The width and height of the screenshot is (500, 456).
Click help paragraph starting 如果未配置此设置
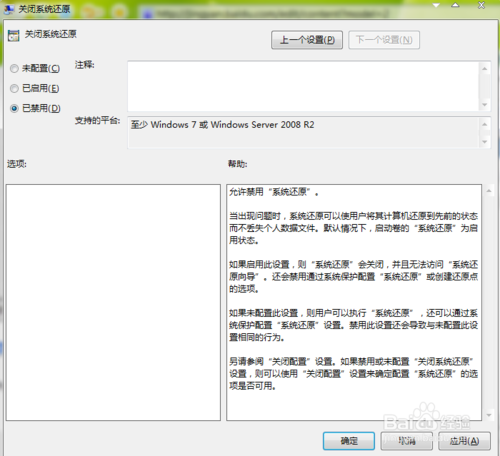point(353,325)
